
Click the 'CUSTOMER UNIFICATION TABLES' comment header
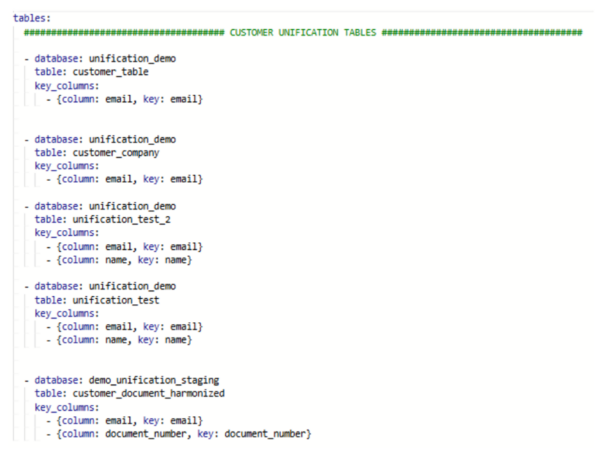click(x=302, y=32)
